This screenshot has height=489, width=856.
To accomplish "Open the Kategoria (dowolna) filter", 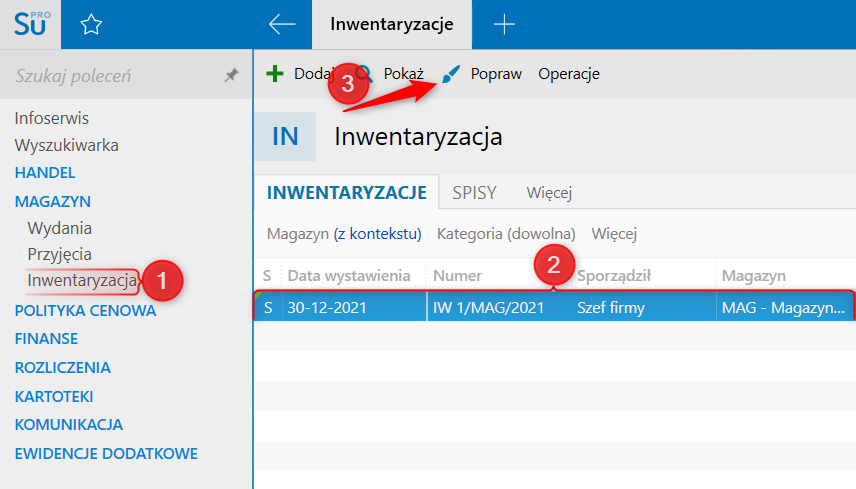I will [506, 234].
